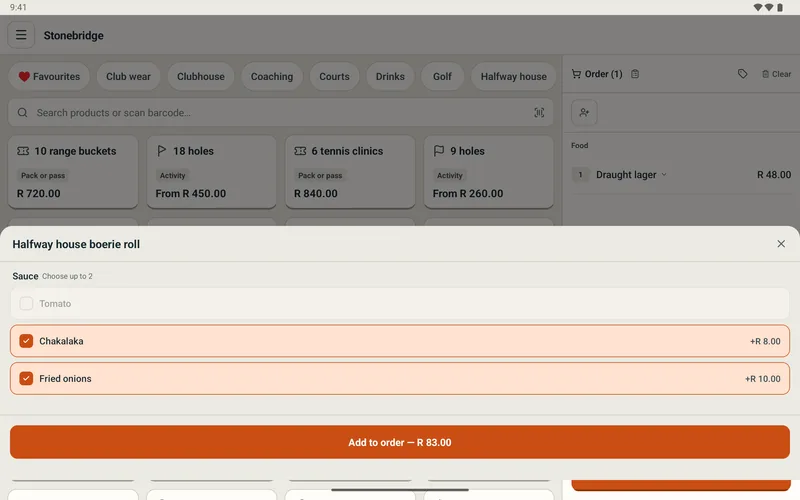
Task: Click the +R 10.00 Fried onions price
Action: [x=762, y=379]
